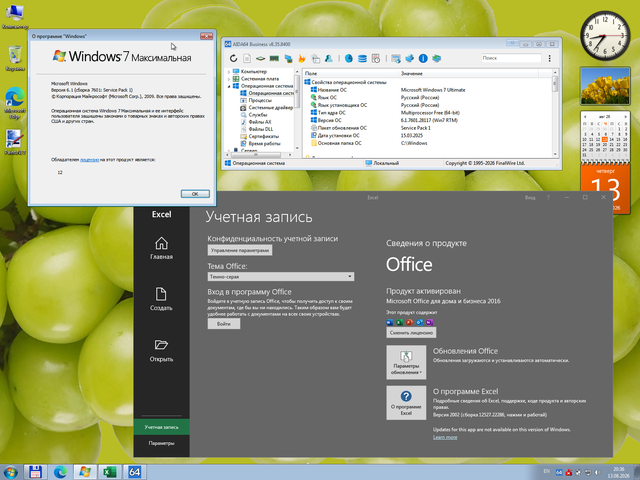Expand the Компьютер tree node in AIDA64
640x480 pixels.
(229, 71)
